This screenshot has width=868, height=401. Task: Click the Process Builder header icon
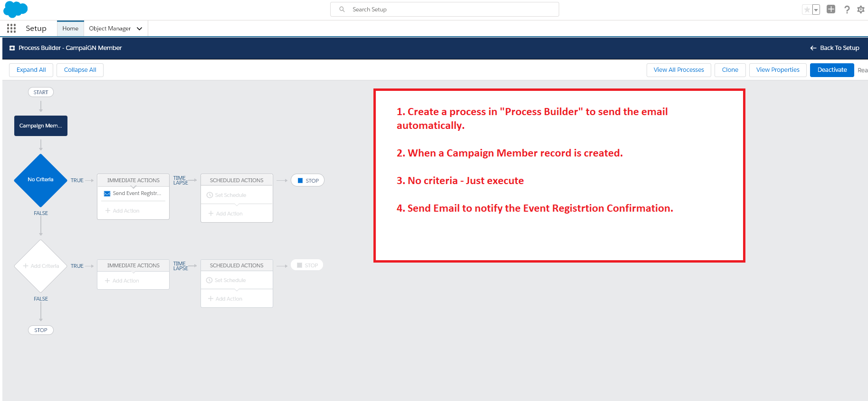(12, 48)
